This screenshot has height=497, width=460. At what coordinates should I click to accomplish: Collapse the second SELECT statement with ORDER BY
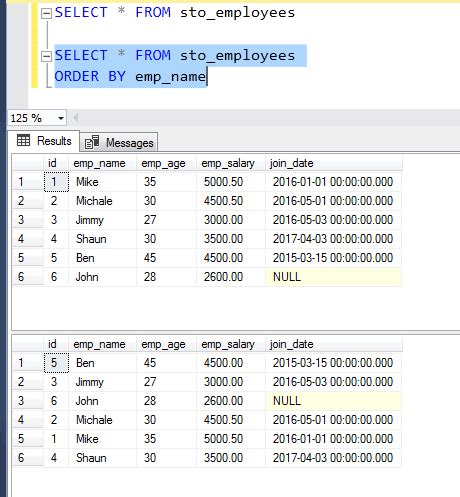46,56
